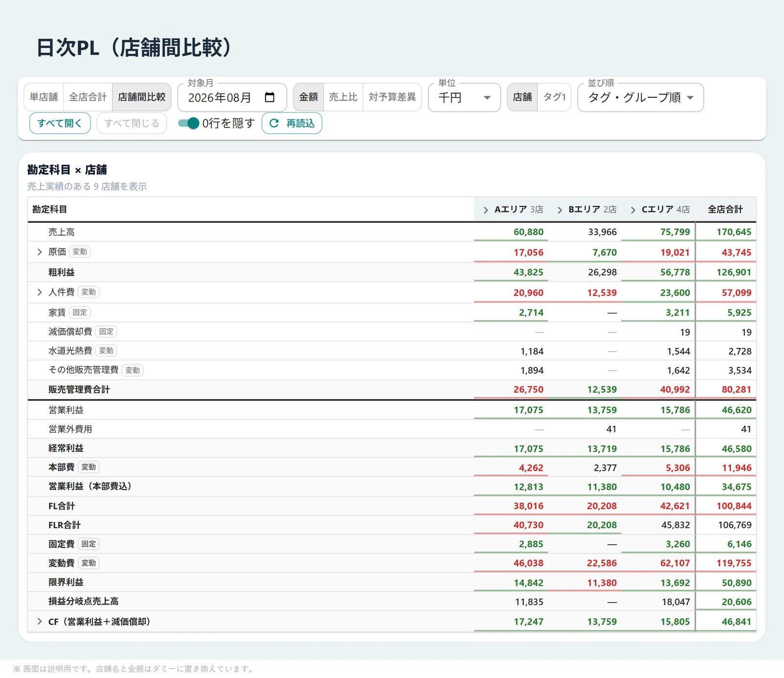Switch to the 全店合計 view
The image size is (784, 678).
[x=88, y=97]
